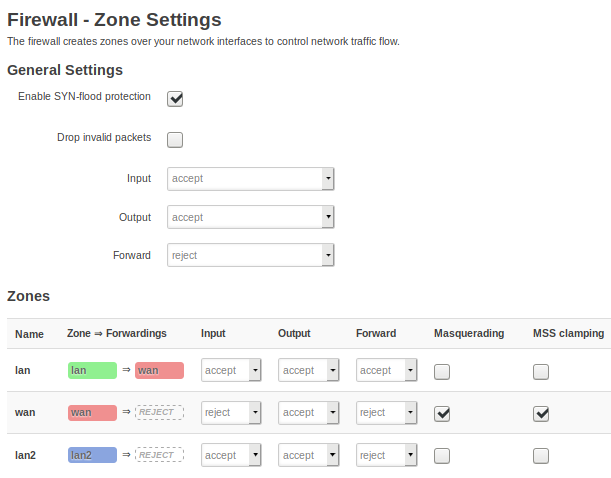Click the blue lan2 zone badge
The width and height of the screenshot is (611, 478).
click(x=92, y=455)
